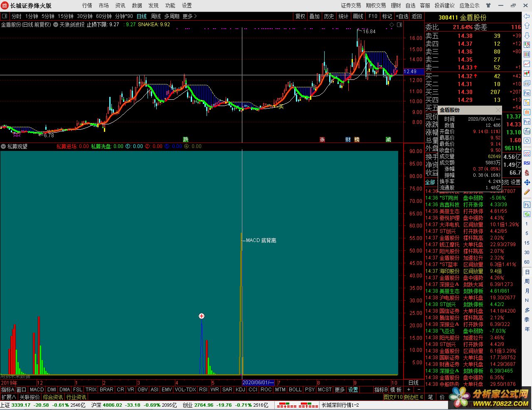Select the 设置 option beside 全部 list header

click(x=515, y=182)
